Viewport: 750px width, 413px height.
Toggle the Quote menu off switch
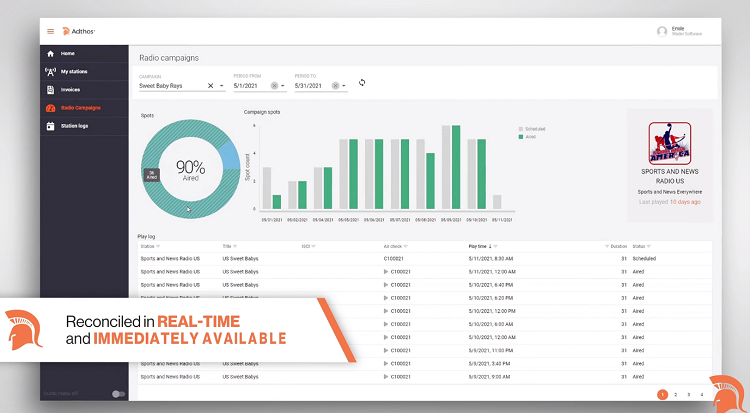pos(118,394)
